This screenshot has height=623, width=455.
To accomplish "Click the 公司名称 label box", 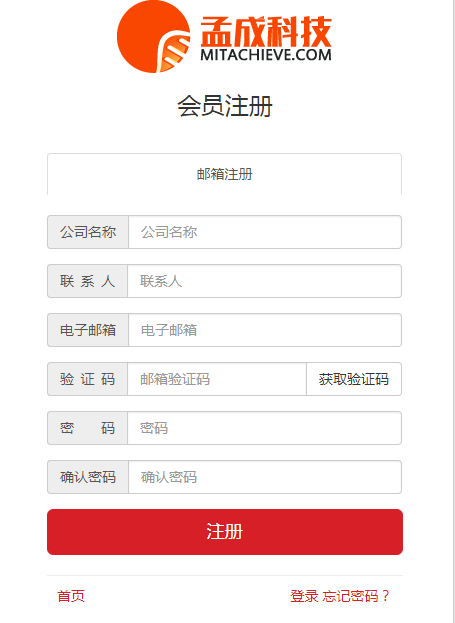I will [x=88, y=232].
